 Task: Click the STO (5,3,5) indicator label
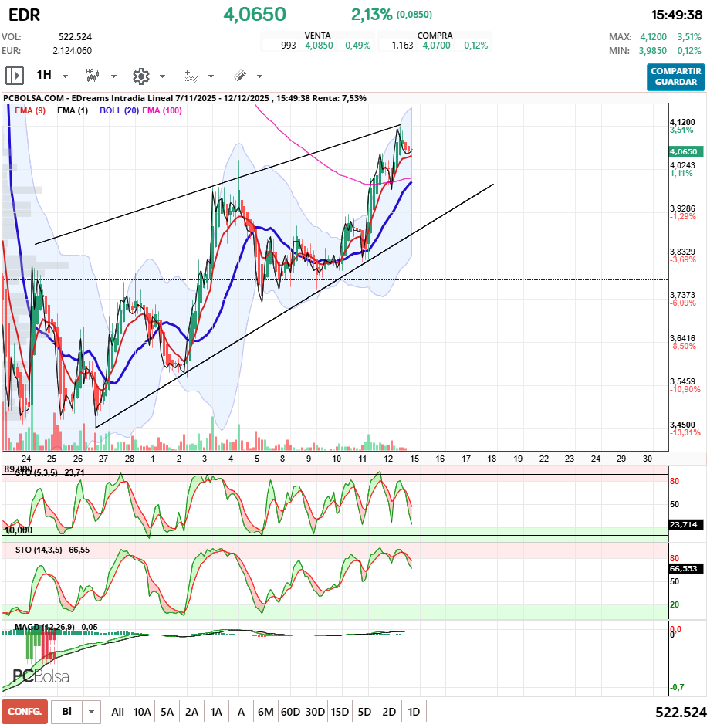click(x=37, y=472)
